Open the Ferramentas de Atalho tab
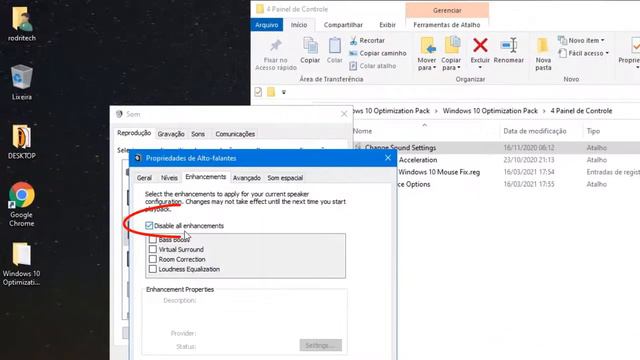The height and width of the screenshot is (360, 640). coord(447,25)
